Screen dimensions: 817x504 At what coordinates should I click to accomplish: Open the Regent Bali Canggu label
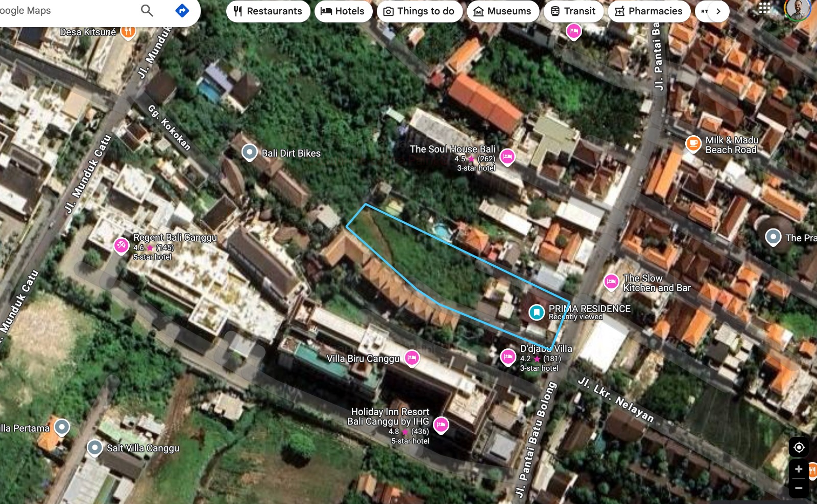(175, 237)
